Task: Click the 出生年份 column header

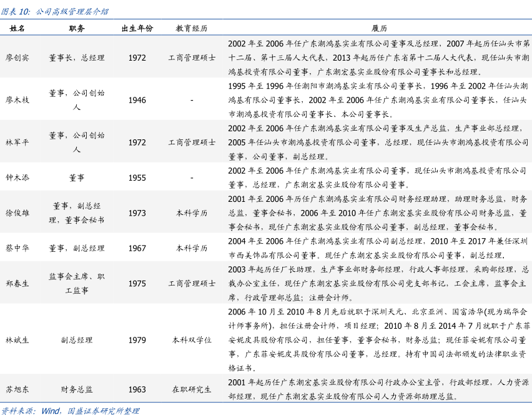Action: (137, 29)
